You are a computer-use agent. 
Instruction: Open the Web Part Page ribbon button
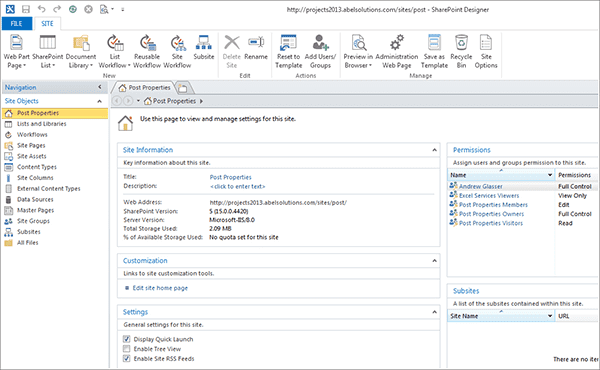click(x=16, y=52)
